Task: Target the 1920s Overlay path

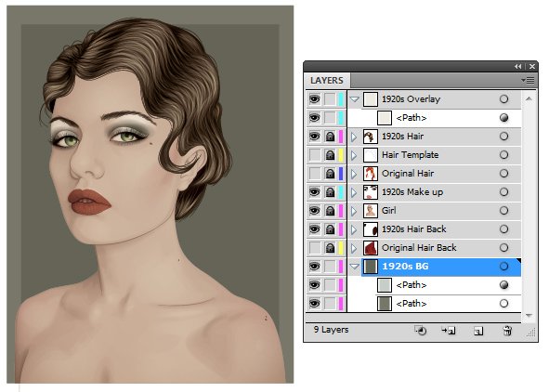Action: click(503, 118)
